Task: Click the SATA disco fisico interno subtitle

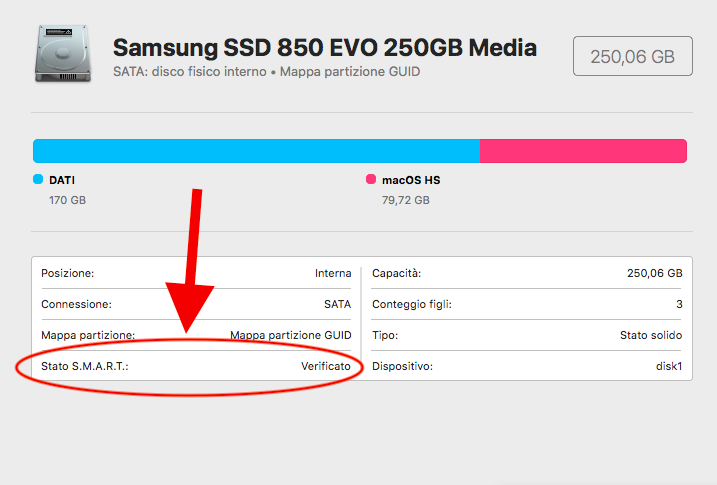Action: 190,72
